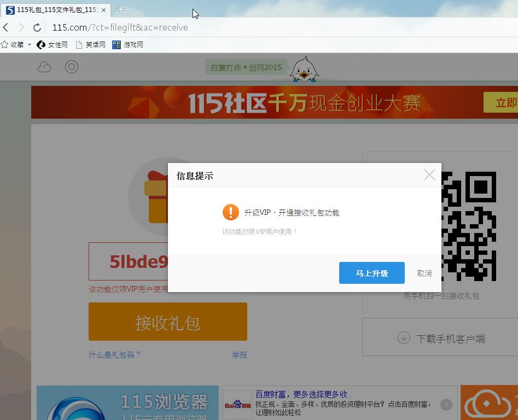Click the 信息提示 dialog title

[x=195, y=176]
